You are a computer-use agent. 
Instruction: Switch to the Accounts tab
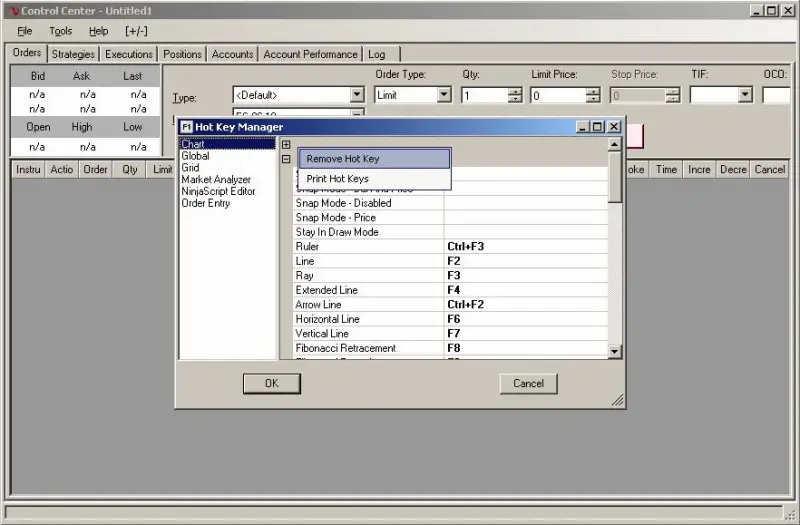click(232, 54)
